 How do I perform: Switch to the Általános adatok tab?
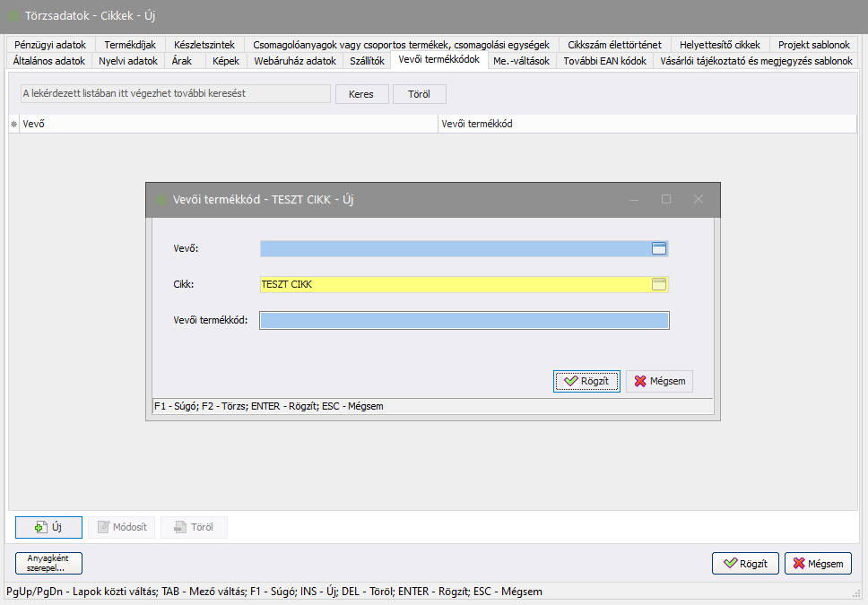49,61
